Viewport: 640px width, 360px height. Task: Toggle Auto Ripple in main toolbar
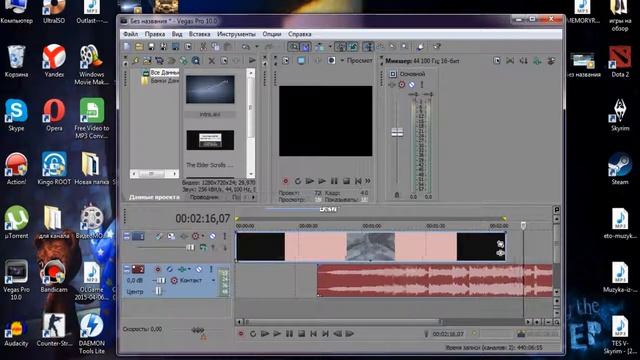coord(320,47)
